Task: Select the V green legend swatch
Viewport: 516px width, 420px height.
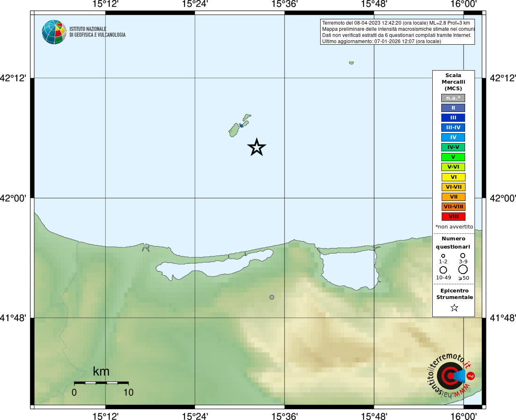Action: (x=453, y=157)
